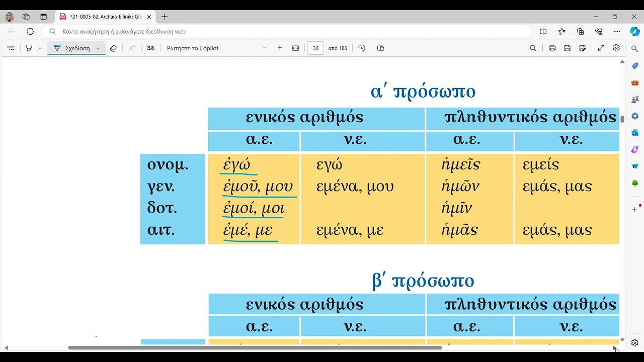The image size is (644, 362).
Task: Click the page number field showing 36
Action: tap(315, 48)
